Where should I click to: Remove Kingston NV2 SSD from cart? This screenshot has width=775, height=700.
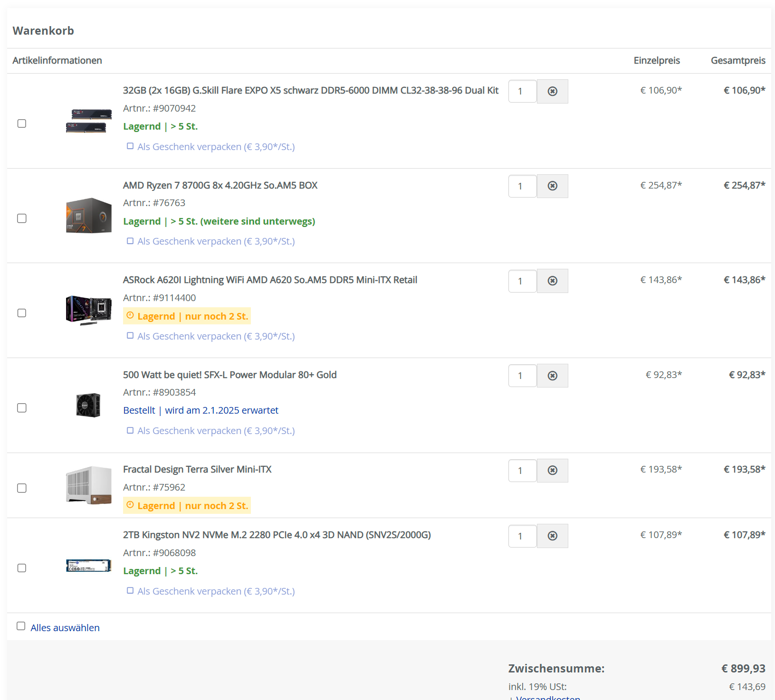tap(552, 536)
